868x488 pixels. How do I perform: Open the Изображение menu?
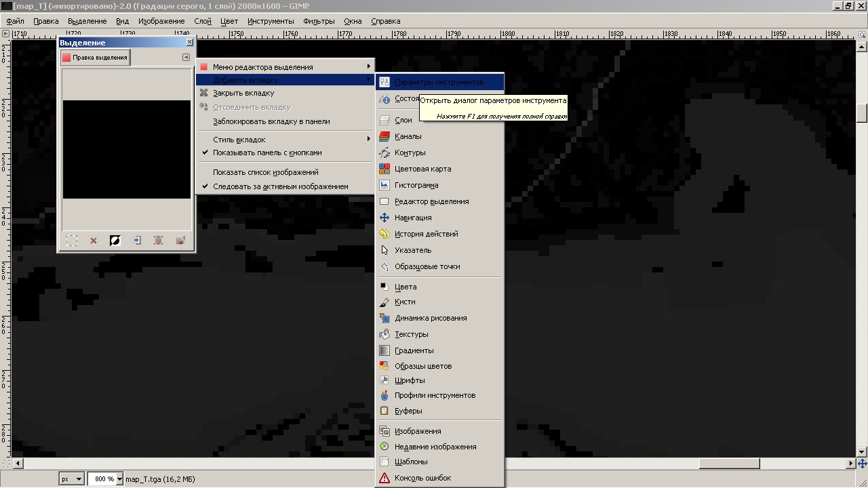pyautogui.click(x=161, y=21)
